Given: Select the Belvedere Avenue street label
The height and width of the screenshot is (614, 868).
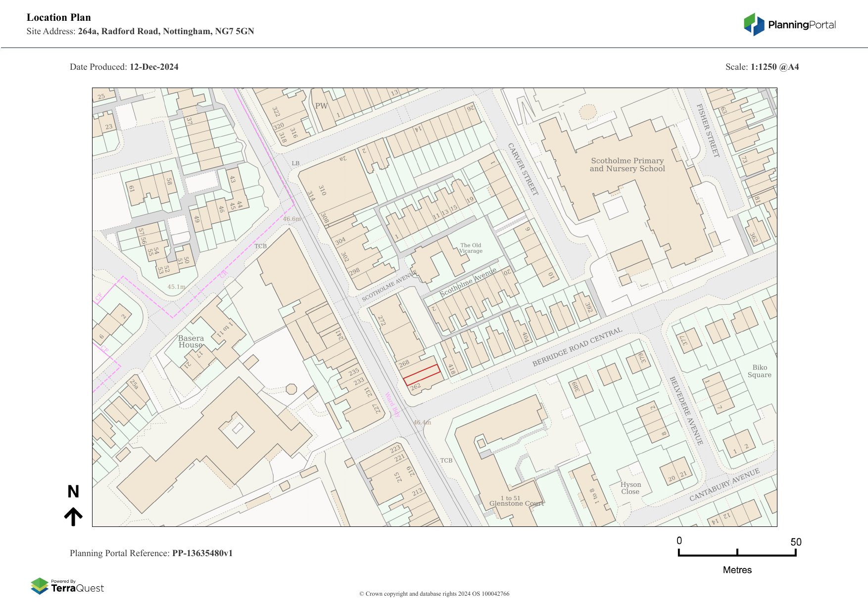Looking at the screenshot, I should 686,410.
